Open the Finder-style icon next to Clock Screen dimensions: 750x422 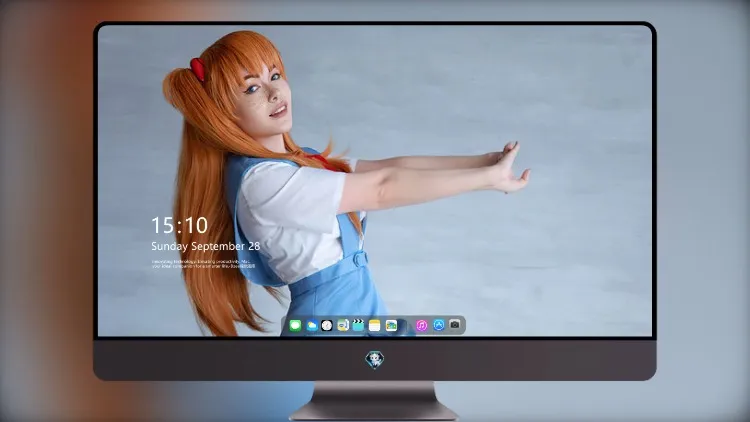(x=342, y=326)
